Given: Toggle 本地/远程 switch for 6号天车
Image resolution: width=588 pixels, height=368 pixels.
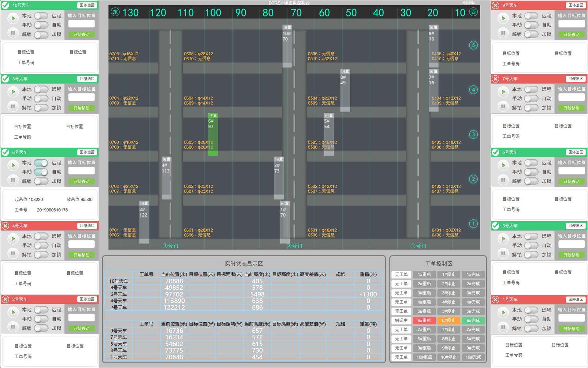Looking at the screenshot, I should coord(41,163).
